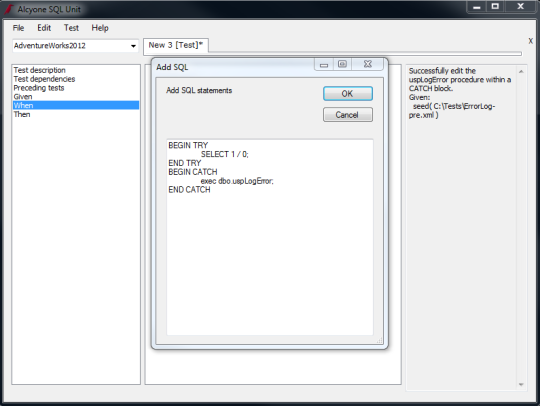Click the 'Add SQL statements' label

coord(199,91)
